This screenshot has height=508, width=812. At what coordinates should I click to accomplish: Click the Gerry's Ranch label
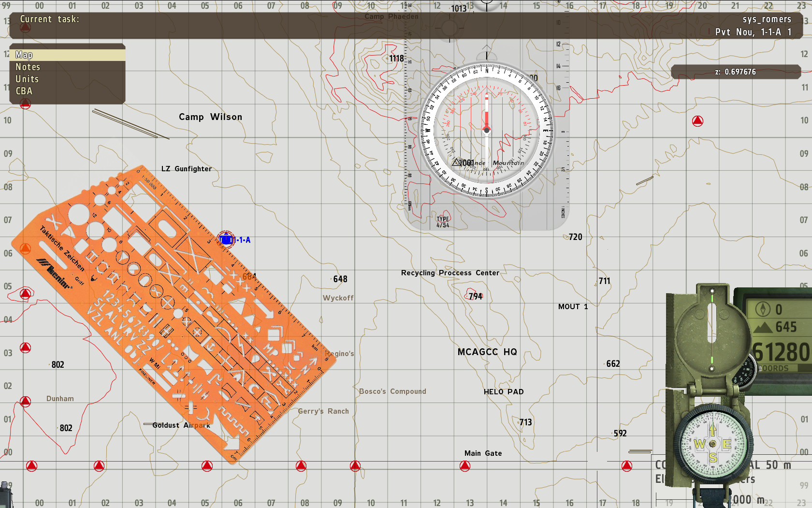tap(323, 411)
